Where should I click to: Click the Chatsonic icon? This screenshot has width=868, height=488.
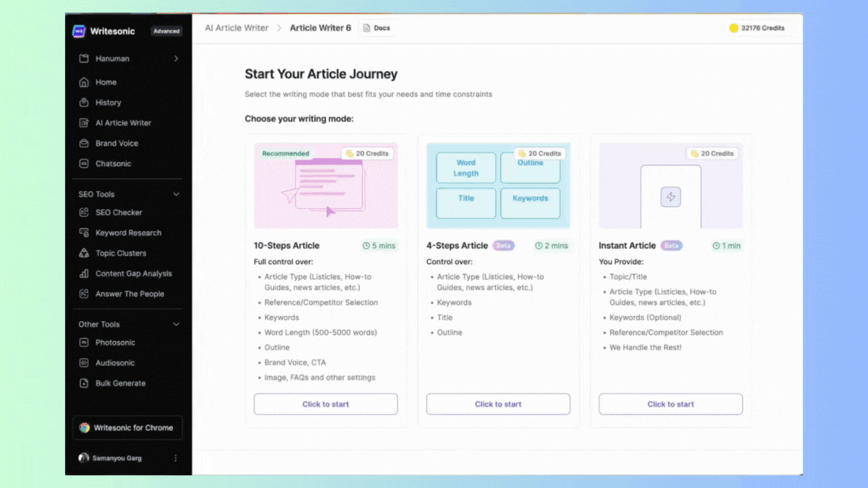click(x=84, y=163)
